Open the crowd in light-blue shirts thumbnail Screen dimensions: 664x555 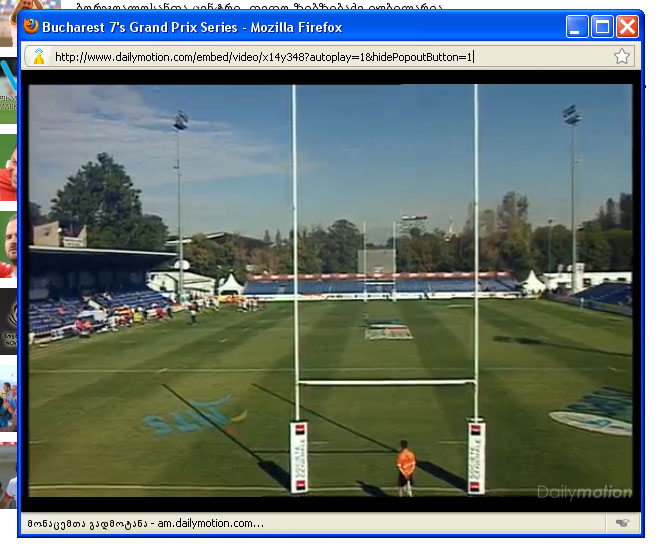pyautogui.click(x=8, y=399)
